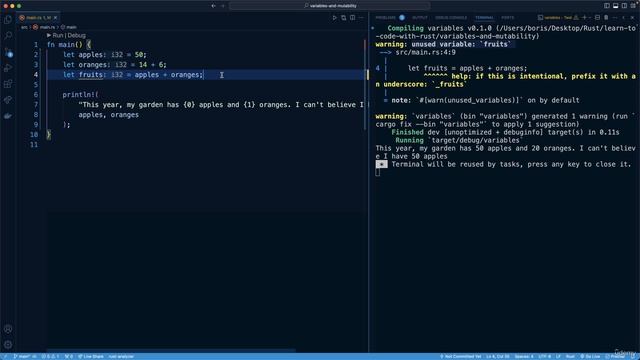Click the fruits variable on line 4

pos(91,75)
